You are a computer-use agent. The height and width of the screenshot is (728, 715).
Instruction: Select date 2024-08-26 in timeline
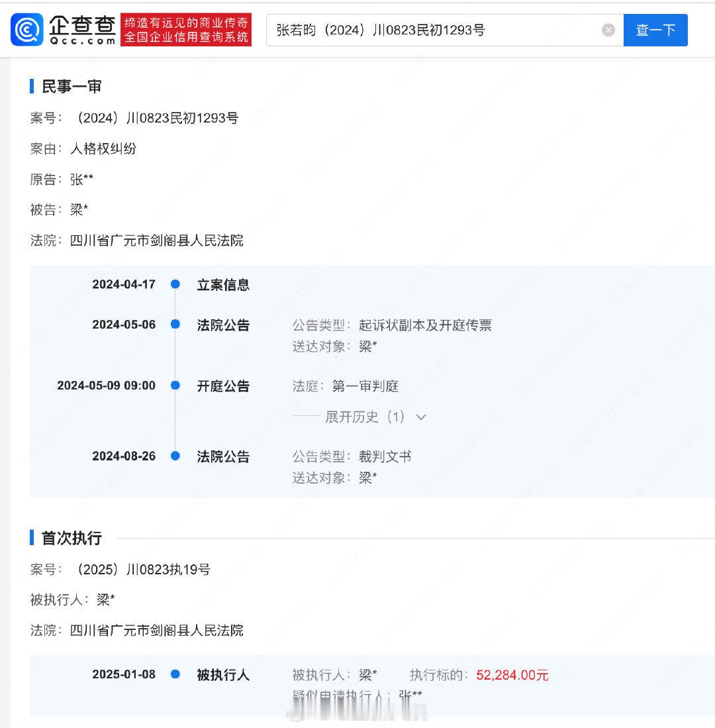(124, 456)
